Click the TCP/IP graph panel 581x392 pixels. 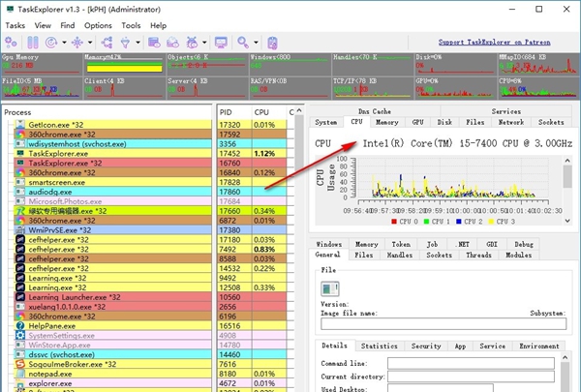[372, 88]
